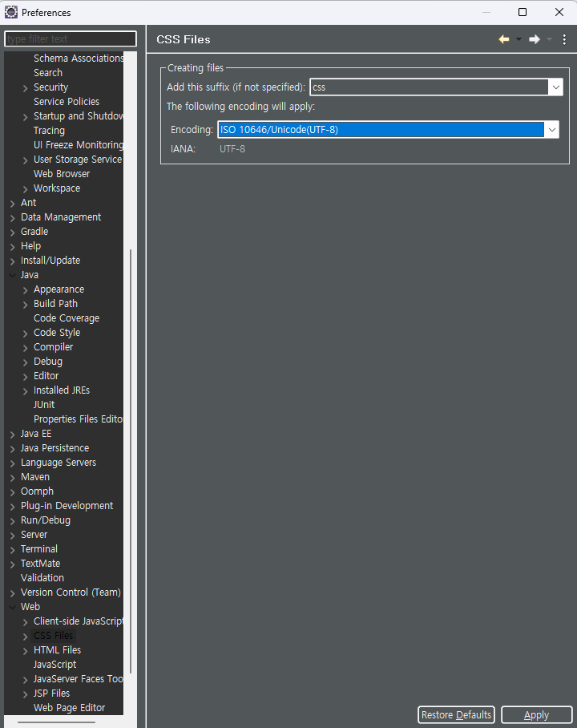This screenshot has width=577, height=728.
Task: Expand the Language Servers category
Action: [13, 463]
